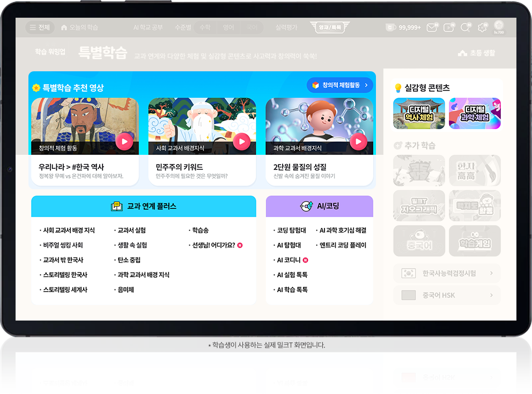Open the settings gear icon
The height and width of the screenshot is (394, 532).
click(x=482, y=28)
